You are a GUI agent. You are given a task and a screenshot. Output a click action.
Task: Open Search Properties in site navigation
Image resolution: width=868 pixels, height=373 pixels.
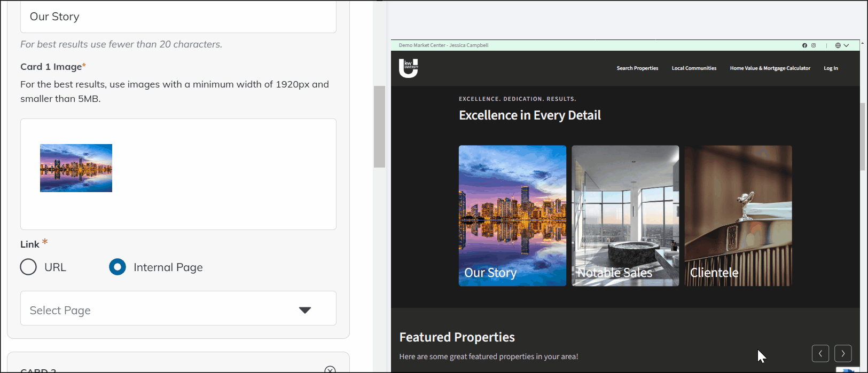637,68
